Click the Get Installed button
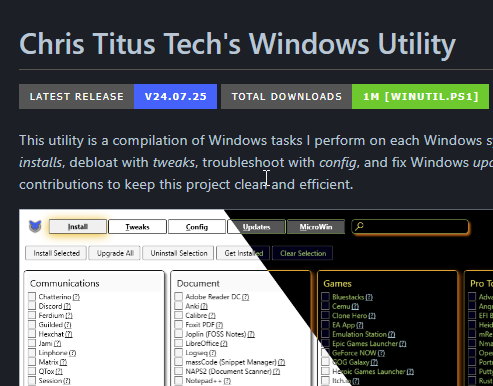This screenshot has width=493, height=386. click(x=243, y=253)
